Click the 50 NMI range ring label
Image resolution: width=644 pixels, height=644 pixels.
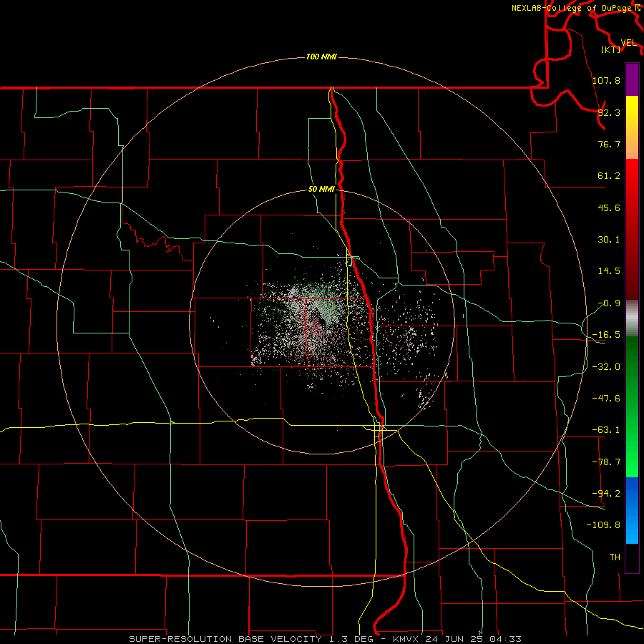[321, 190]
